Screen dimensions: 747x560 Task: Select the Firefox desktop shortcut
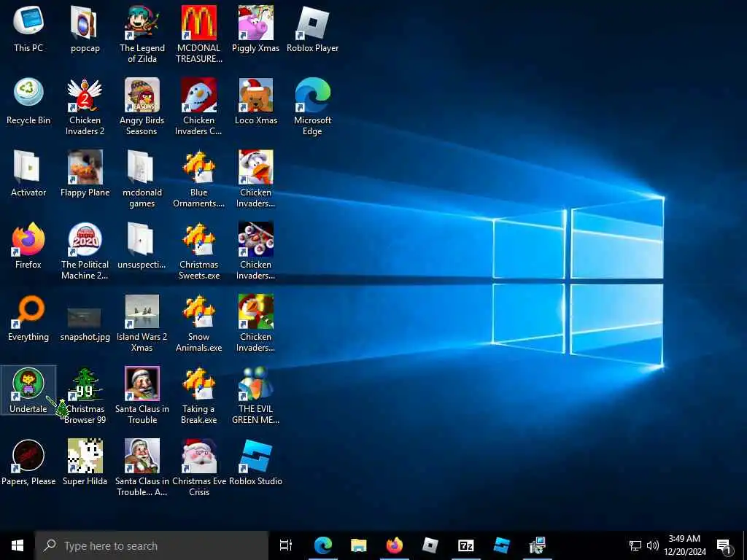pyautogui.click(x=28, y=245)
